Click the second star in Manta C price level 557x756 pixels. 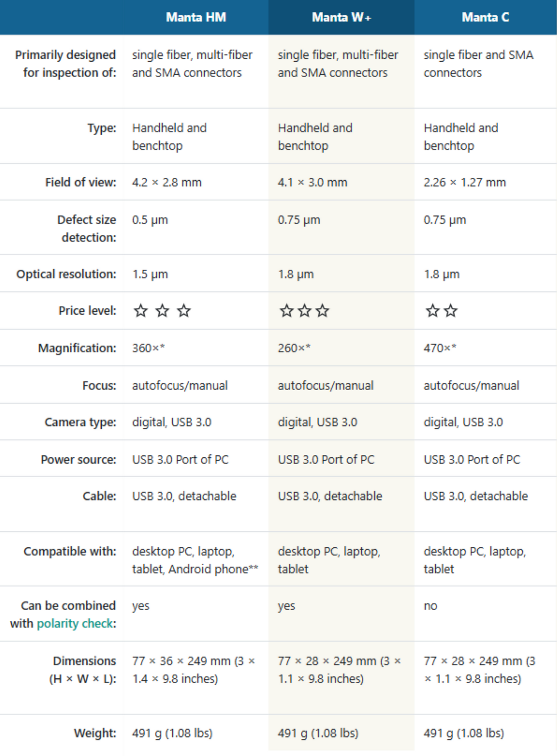tap(451, 311)
